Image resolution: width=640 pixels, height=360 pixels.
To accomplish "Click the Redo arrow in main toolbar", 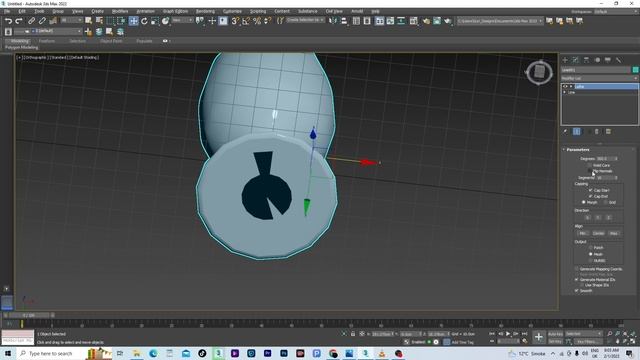I will point(19,21).
